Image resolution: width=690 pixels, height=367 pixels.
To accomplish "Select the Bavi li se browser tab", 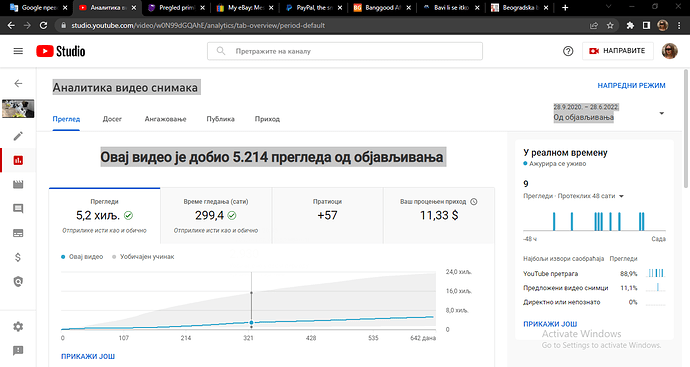I will [451, 7].
